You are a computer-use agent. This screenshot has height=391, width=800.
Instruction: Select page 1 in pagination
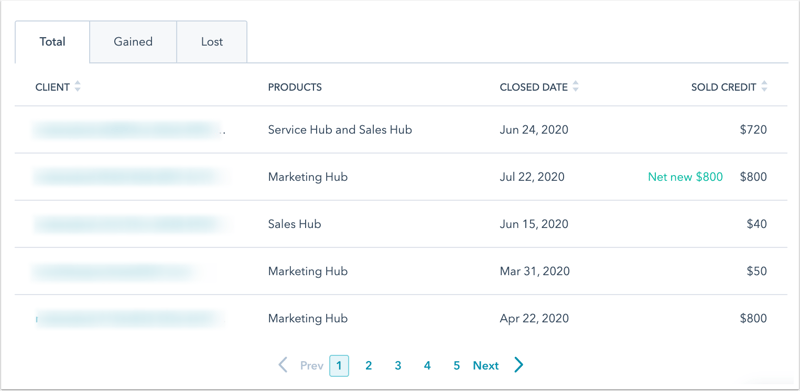(x=339, y=365)
